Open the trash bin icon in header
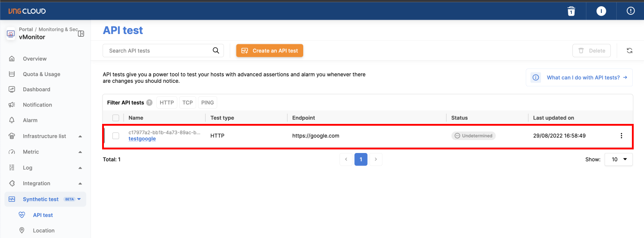Viewport: 644px width, 238px height. tap(571, 11)
